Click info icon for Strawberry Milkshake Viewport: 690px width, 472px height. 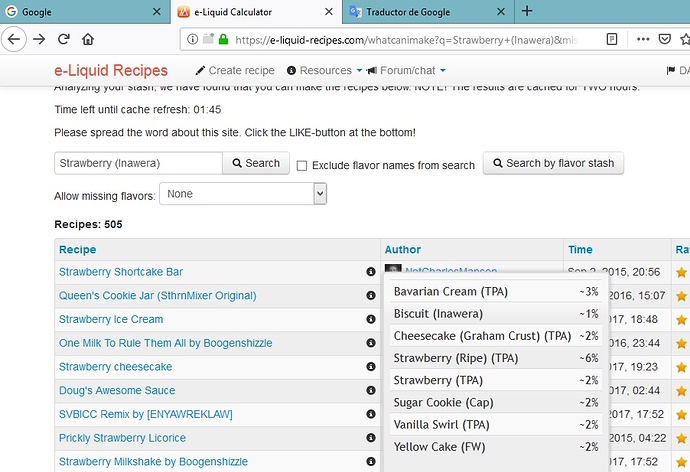371,462
